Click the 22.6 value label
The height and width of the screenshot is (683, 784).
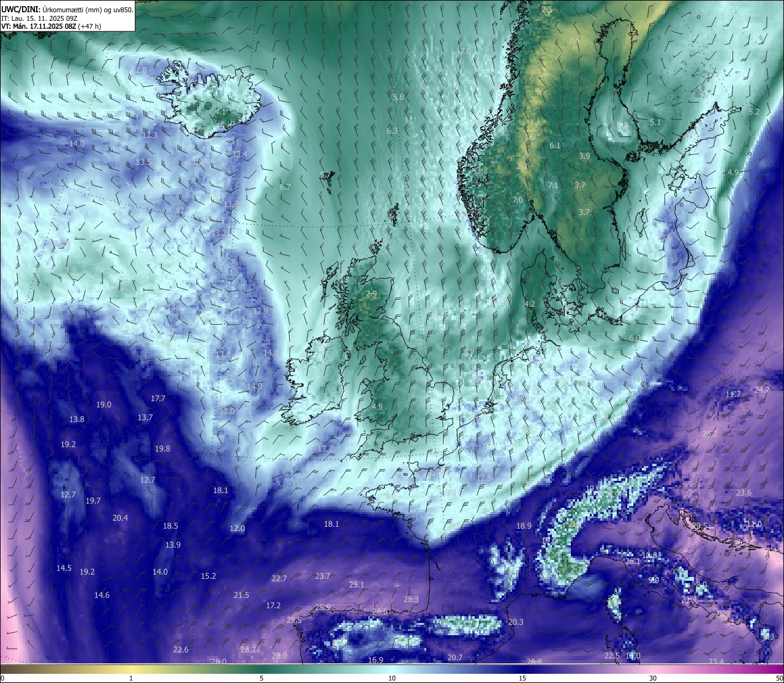[181, 650]
